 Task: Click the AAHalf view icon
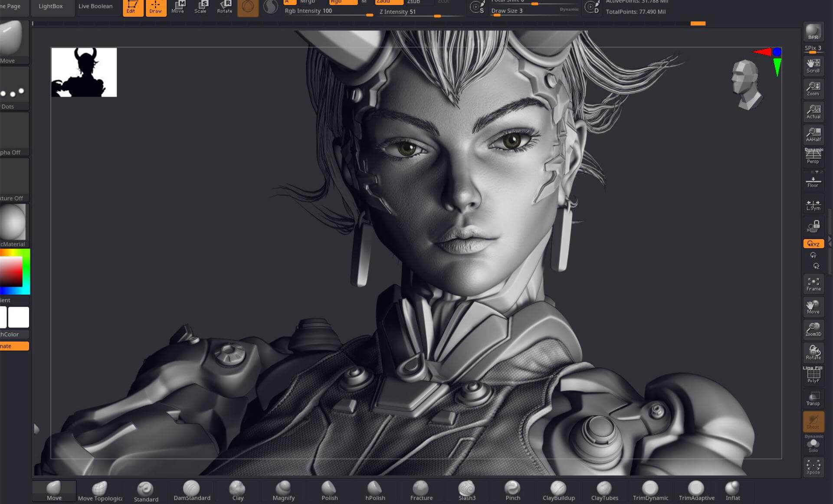pos(813,135)
